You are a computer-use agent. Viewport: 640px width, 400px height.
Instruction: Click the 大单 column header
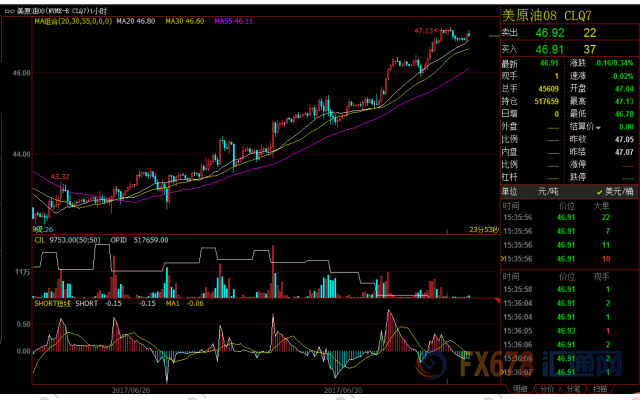click(601, 206)
